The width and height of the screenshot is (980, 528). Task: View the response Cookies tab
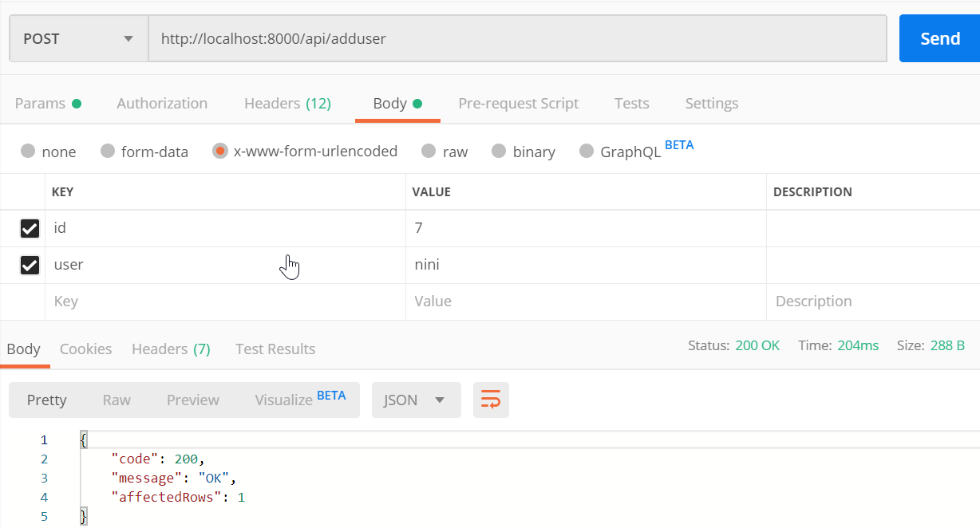(x=85, y=349)
